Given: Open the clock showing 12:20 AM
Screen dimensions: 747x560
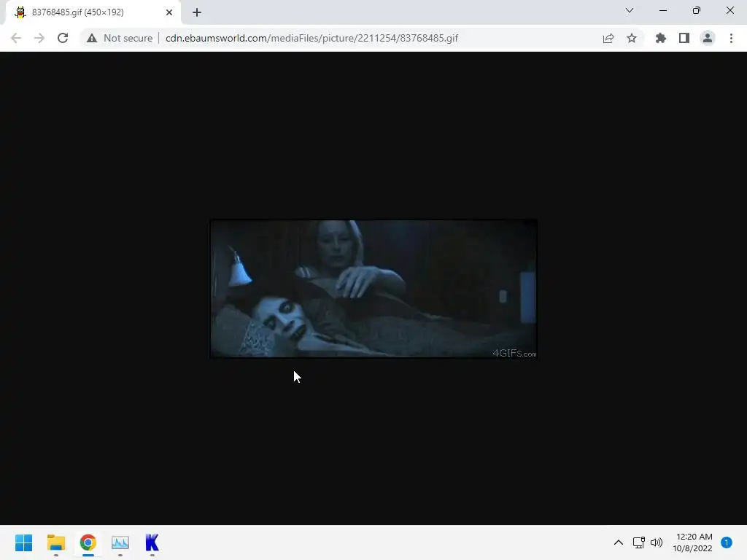Looking at the screenshot, I should pyautogui.click(x=693, y=542).
